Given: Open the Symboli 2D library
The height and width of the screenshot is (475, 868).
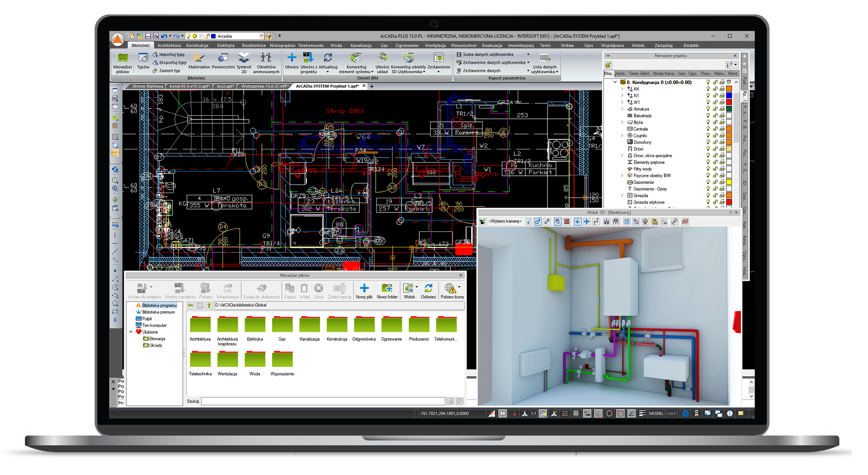Looking at the screenshot, I should (244, 63).
